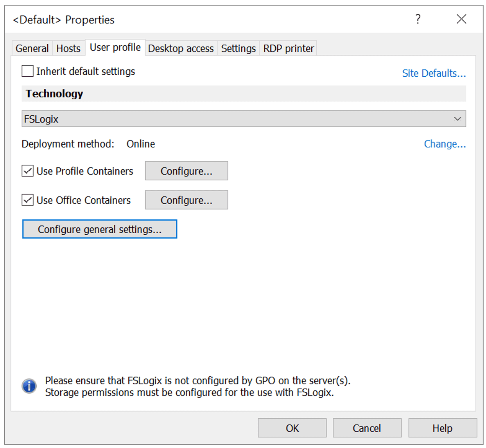
Task: Disable the Use Office Containers option
Action: pos(27,200)
